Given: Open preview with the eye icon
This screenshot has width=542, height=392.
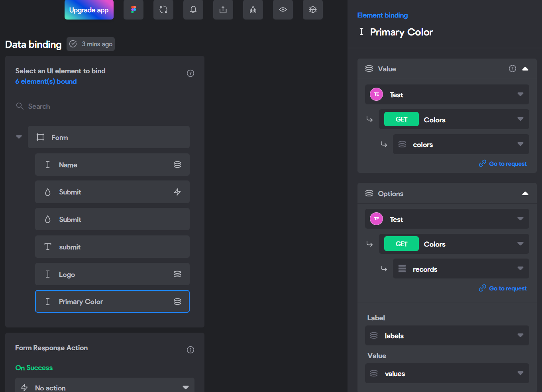Looking at the screenshot, I should 283,10.
